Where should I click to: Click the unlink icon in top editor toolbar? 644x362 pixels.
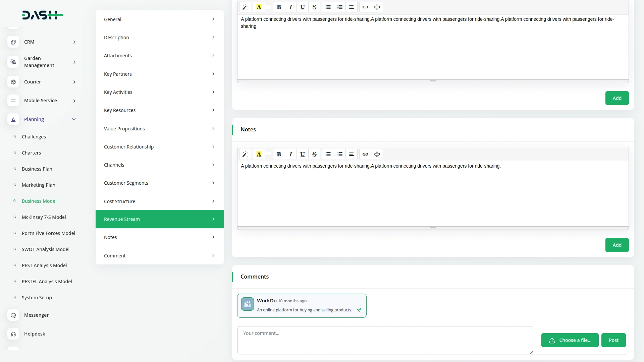click(x=377, y=7)
